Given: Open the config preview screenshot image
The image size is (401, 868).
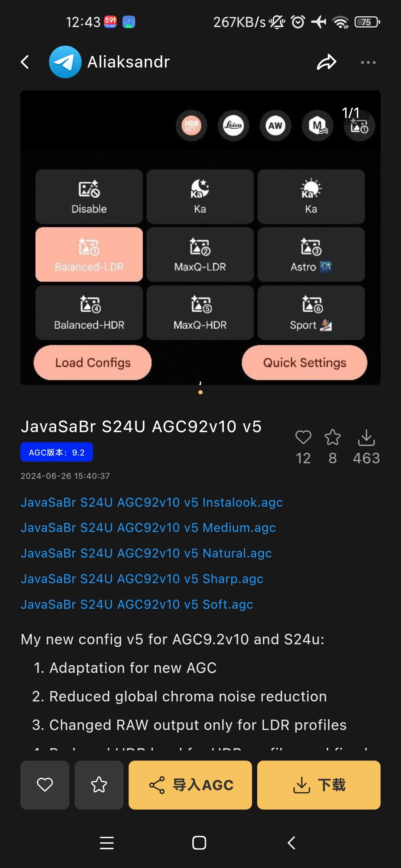Looking at the screenshot, I should pos(200,238).
